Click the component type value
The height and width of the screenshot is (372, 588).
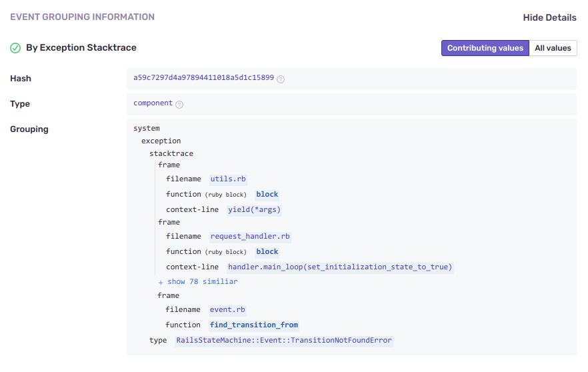tap(153, 103)
